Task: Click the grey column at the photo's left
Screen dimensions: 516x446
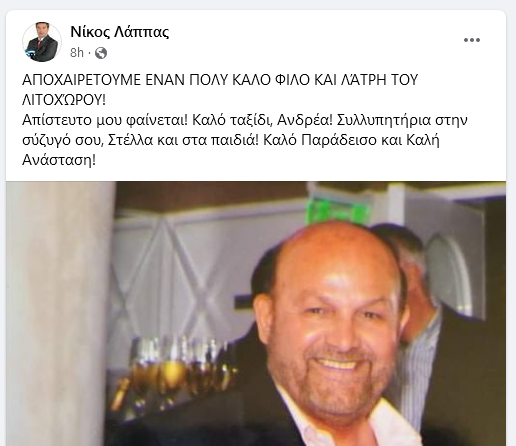Action: click(x=60, y=314)
